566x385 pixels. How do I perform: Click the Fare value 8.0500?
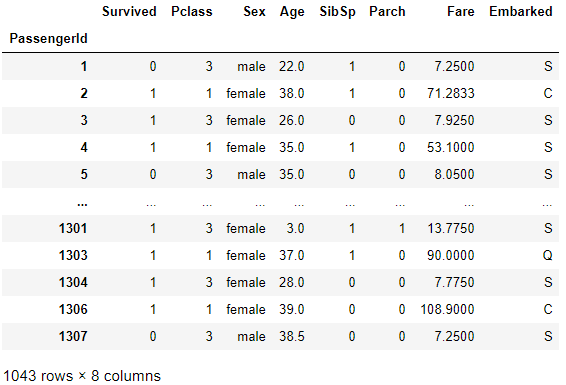(x=454, y=175)
